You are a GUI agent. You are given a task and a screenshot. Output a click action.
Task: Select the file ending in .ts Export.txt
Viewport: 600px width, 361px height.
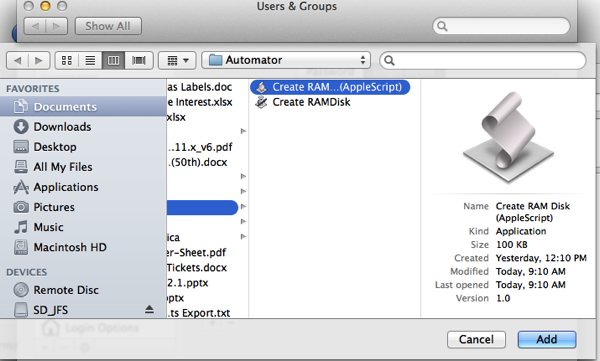pos(199,313)
